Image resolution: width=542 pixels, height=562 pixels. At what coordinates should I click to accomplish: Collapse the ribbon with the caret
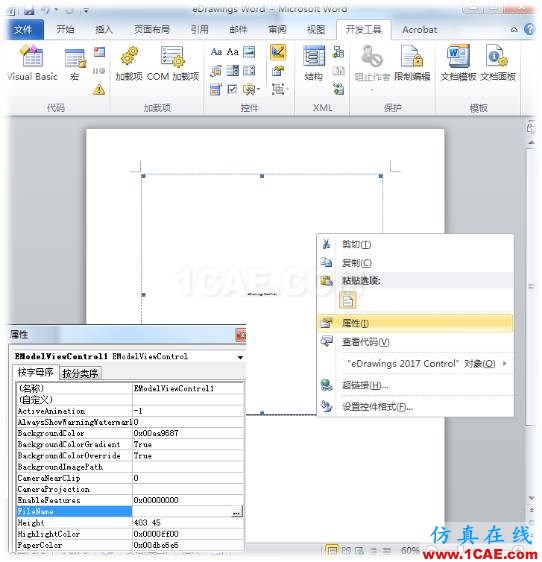[x=514, y=29]
